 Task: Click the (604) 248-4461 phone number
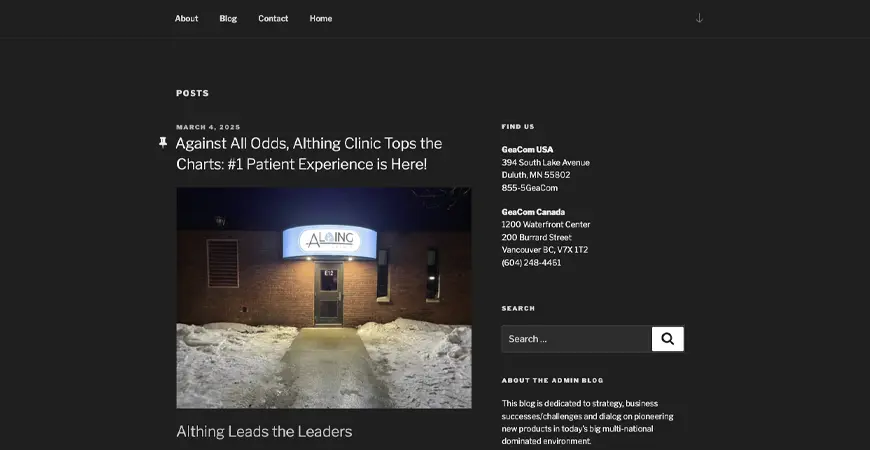point(531,263)
